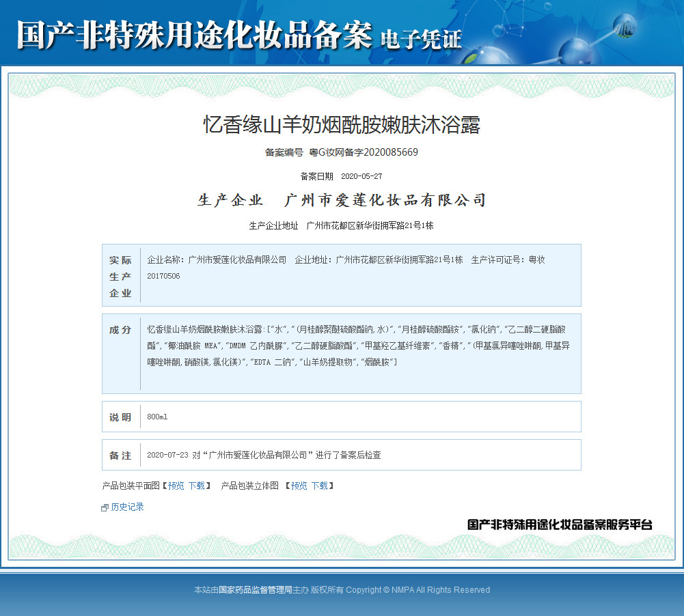Preview the 产品包装平面图 image
This screenshot has width=684, height=616.
pyautogui.click(x=176, y=486)
